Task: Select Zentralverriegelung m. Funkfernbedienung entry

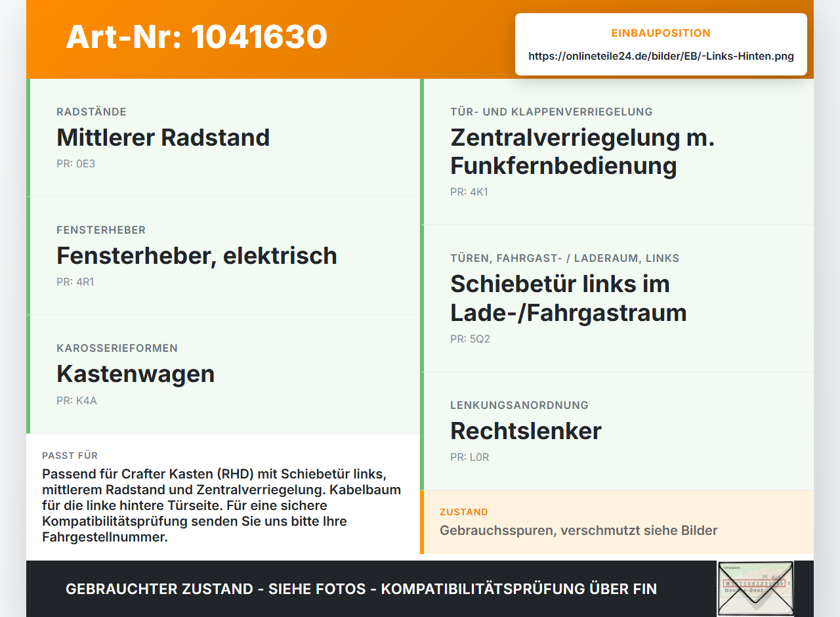Action: pos(617,152)
